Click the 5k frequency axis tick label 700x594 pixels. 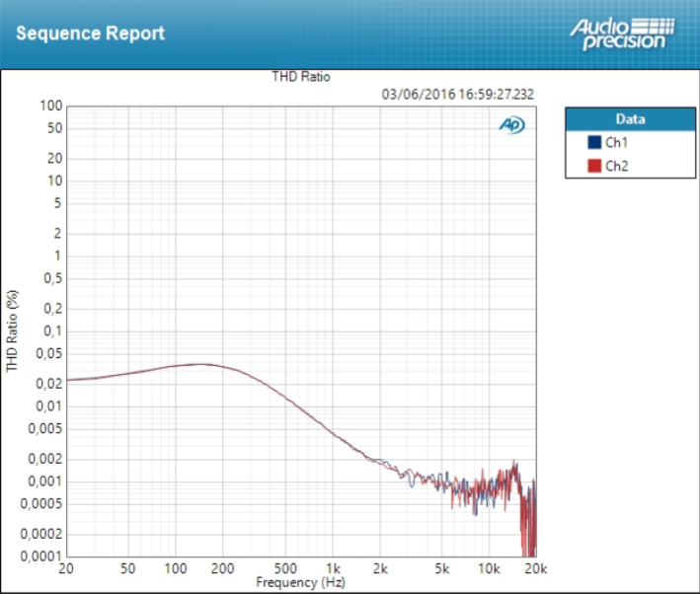[x=442, y=568]
